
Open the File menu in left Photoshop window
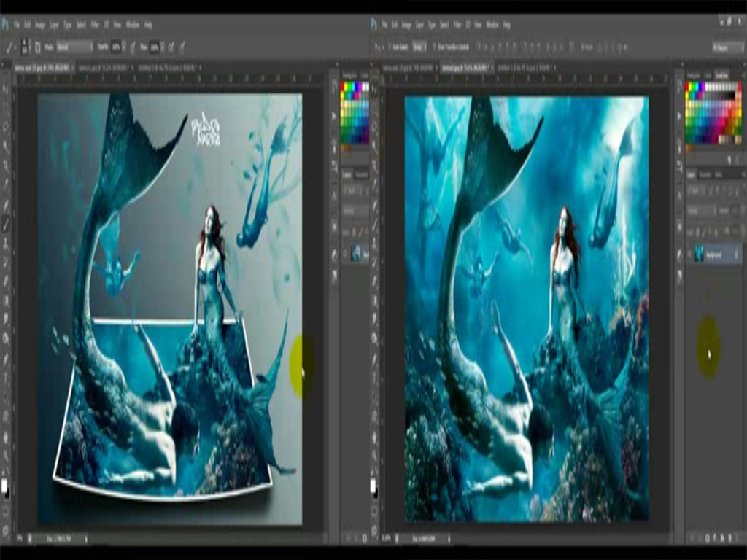17,25
